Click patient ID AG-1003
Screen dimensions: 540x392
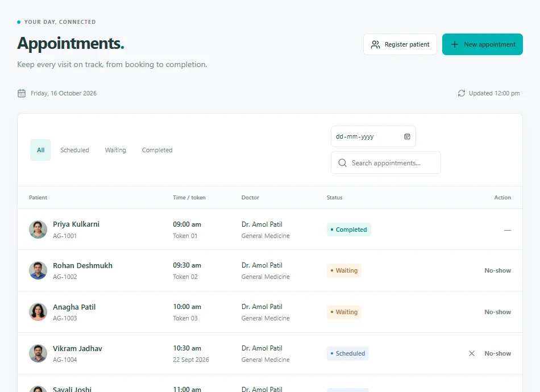[x=65, y=318]
